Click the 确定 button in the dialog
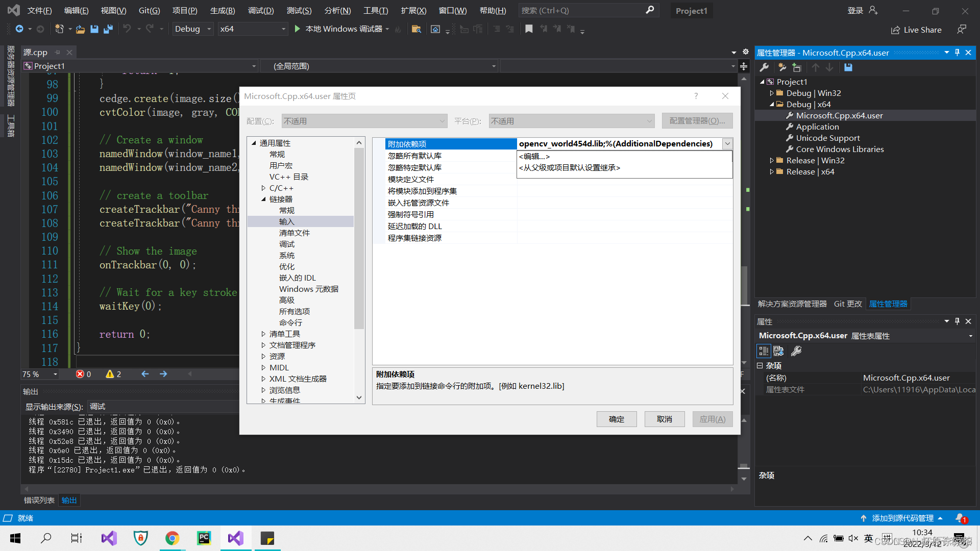The width and height of the screenshot is (980, 551). pyautogui.click(x=616, y=419)
